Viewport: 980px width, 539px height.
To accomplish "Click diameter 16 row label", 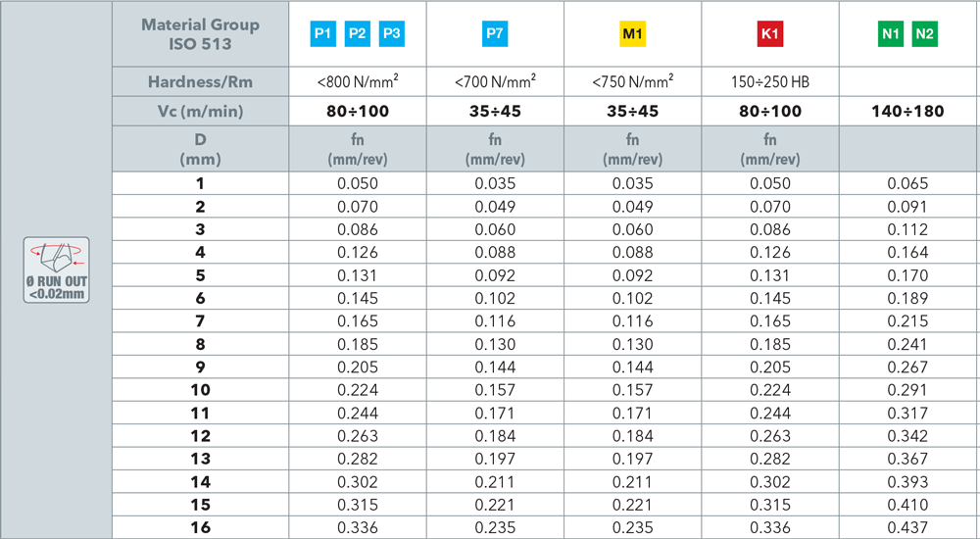I will coord(201,527).
